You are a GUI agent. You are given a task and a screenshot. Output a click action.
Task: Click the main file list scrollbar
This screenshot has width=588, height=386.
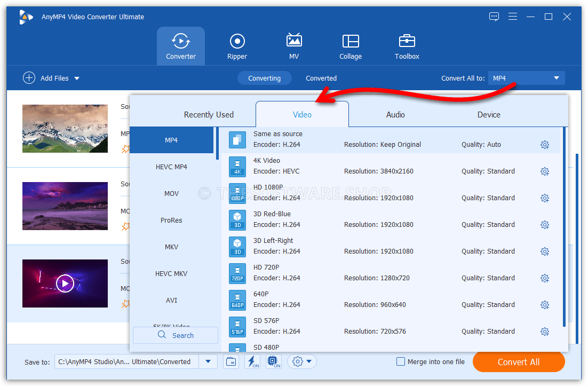577,248
